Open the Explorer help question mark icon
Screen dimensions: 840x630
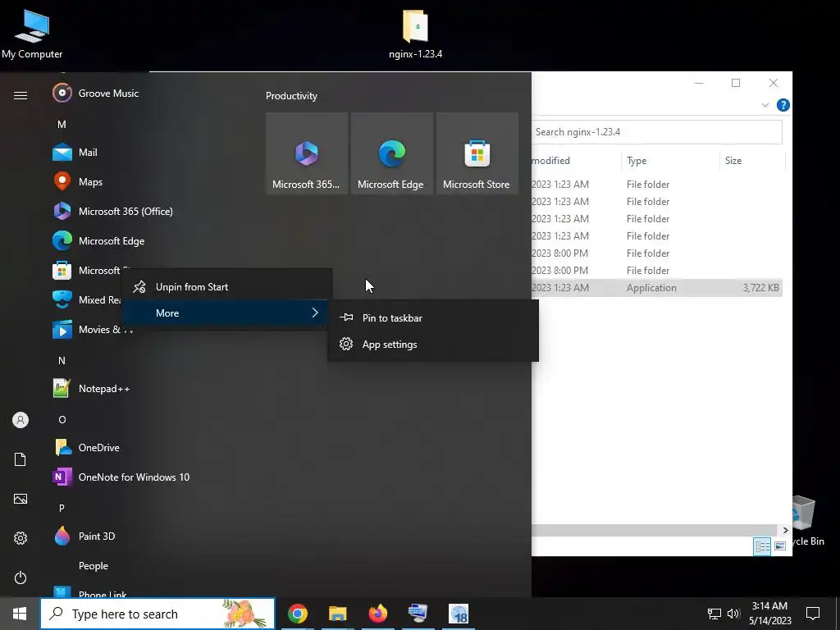(783, 105)
